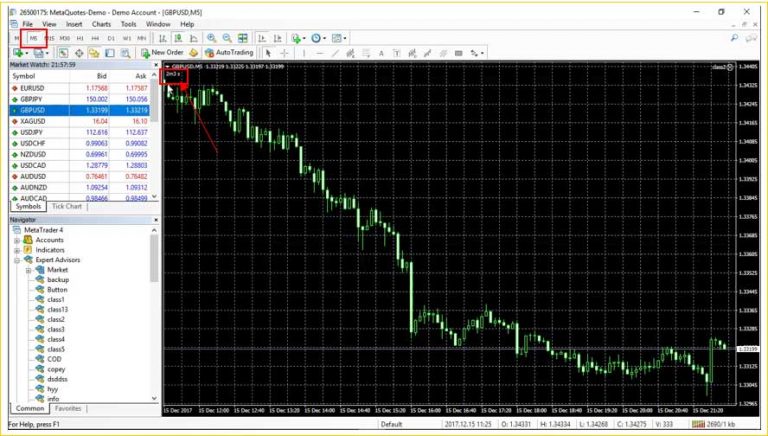This screenshot has width=768, height=436.
Task: Toggle the AutoTrading button
Action: pos(229,52)
